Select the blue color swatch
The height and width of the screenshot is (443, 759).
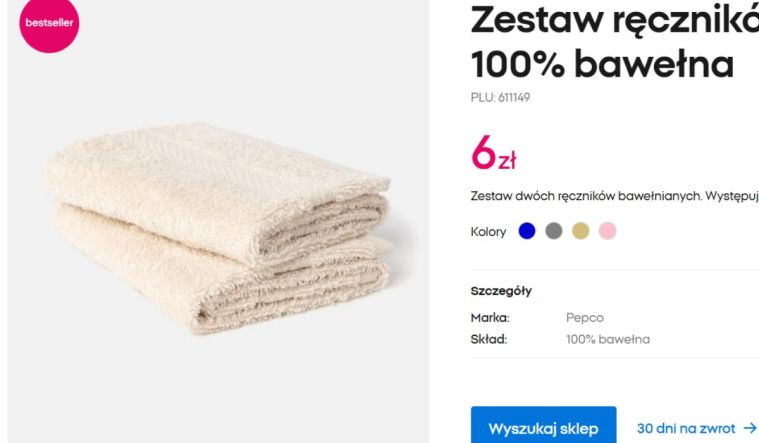[527, 231]
